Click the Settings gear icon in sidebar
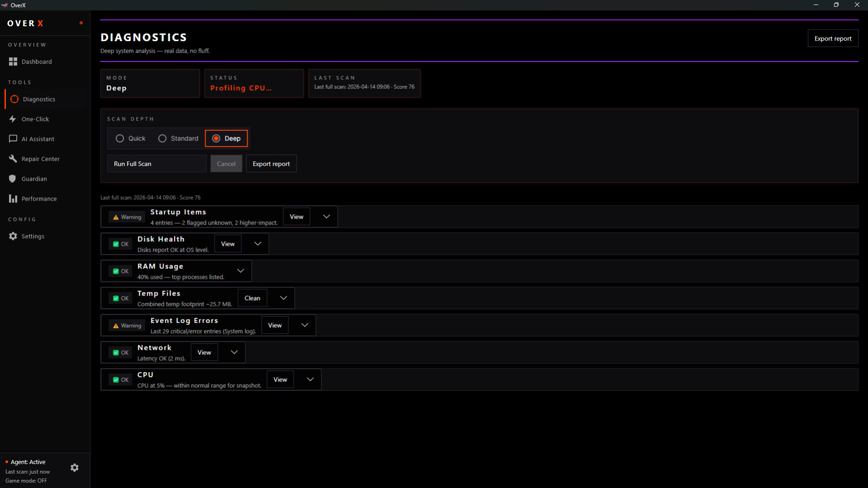 pos(13,236)
